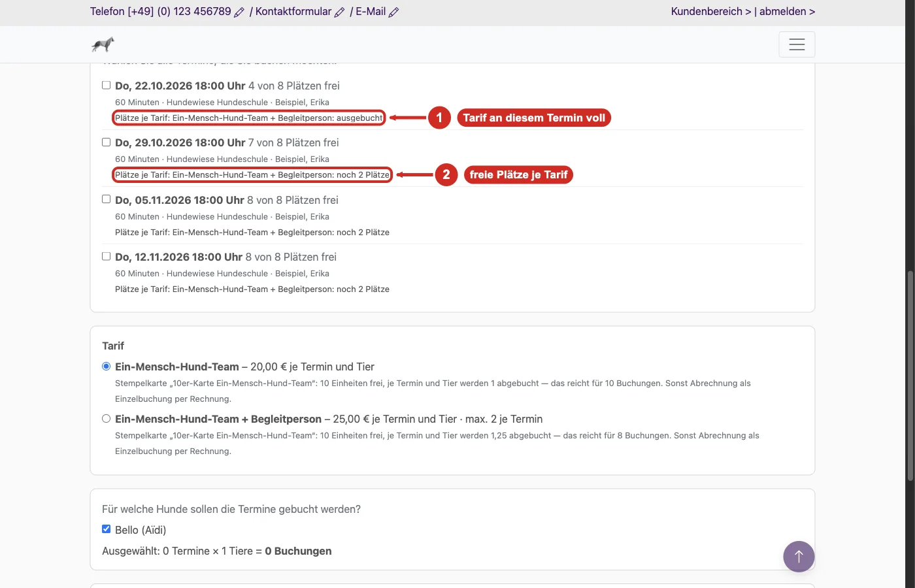Check the Do, 05.11.2026 18:00 appointment
The height and width of the screenshot is (588, 915).
point(106,199)
